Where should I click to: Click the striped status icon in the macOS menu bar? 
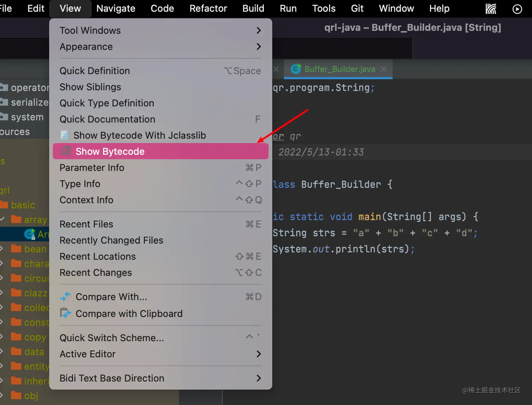[x=491, y=9]
